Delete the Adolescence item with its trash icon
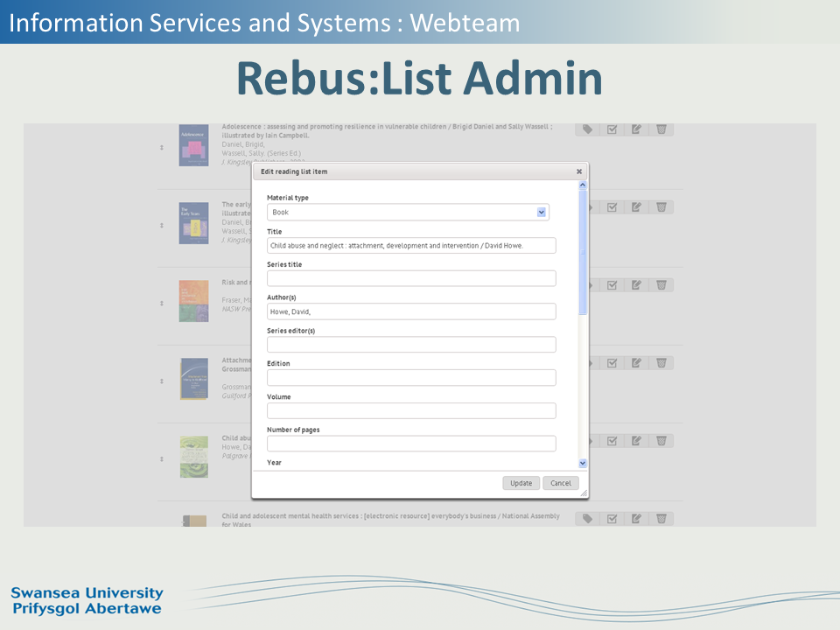This screenshot has height=630, width=840. coord(661,129)
